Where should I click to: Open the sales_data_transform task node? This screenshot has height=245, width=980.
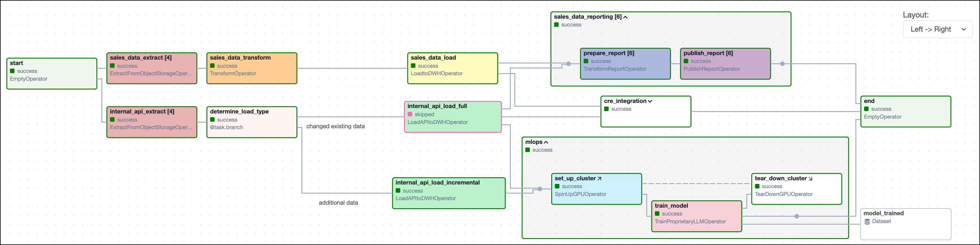(252, 68)
